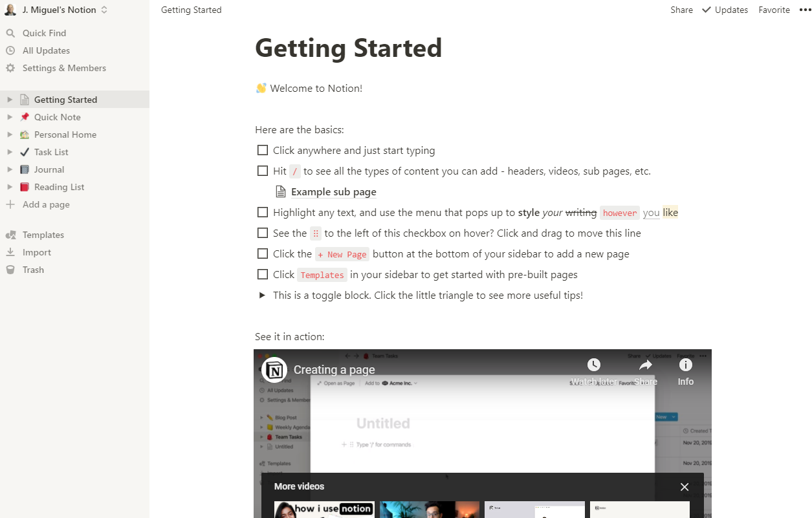Expand the Personal Home sidebar arrow

tap(10, 135)
